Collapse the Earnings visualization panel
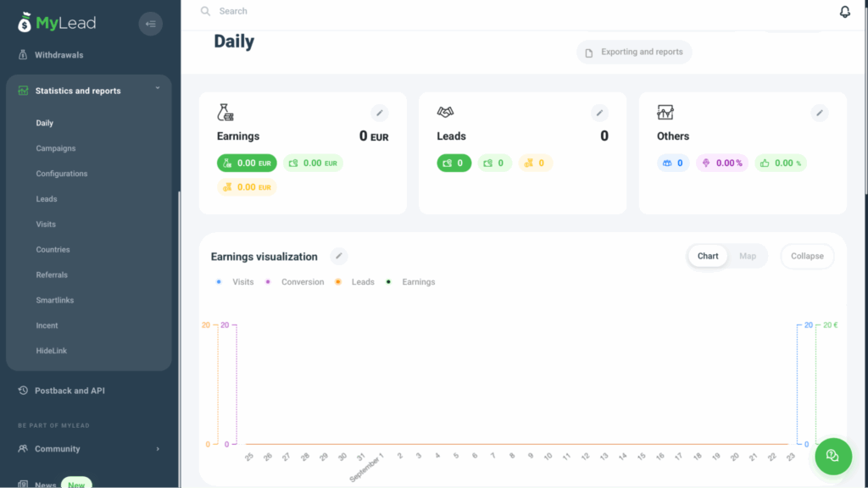Image resolution: width=868 pixels, height=488 pixels. pos(807,256)
